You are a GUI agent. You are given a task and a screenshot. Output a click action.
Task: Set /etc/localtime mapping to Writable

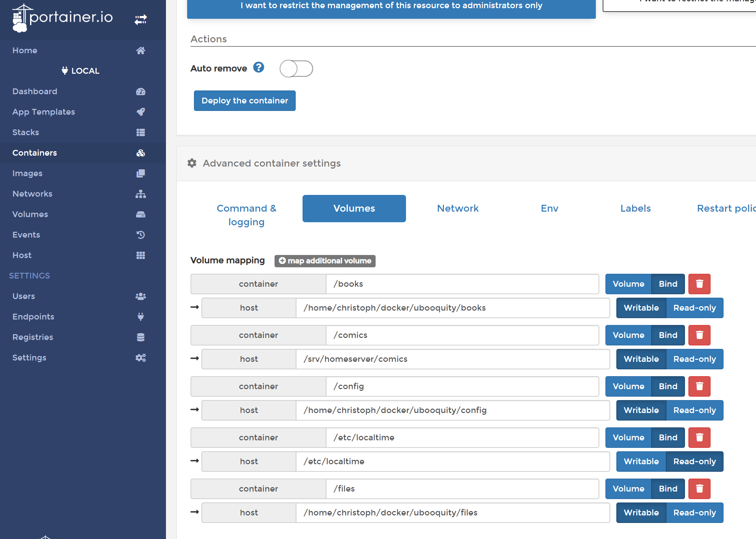point(641,461)
